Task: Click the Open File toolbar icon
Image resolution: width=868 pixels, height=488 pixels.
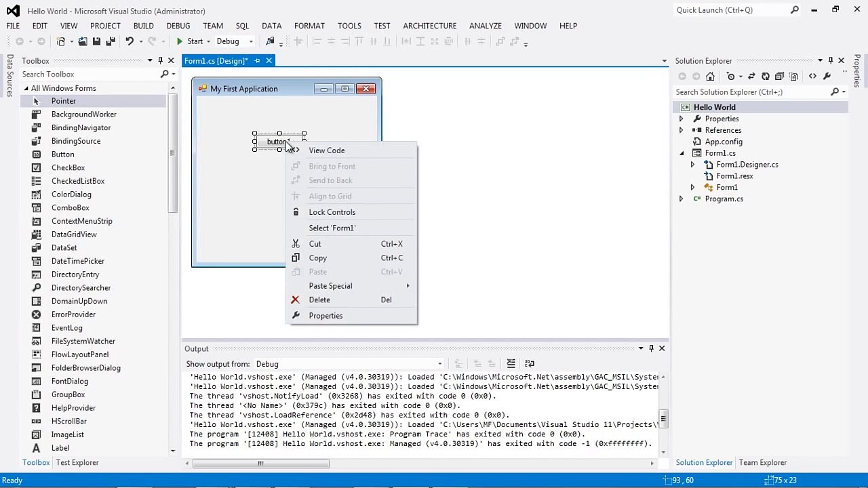Action: (x=83, y=41)
